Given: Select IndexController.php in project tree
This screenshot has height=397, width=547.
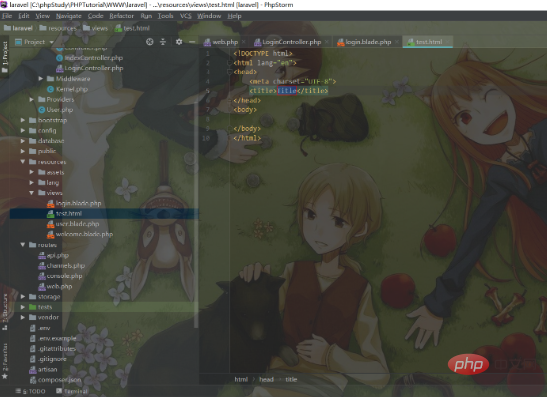Looking at the screenshot, I should pyautogui.click(x=89, y=58).
